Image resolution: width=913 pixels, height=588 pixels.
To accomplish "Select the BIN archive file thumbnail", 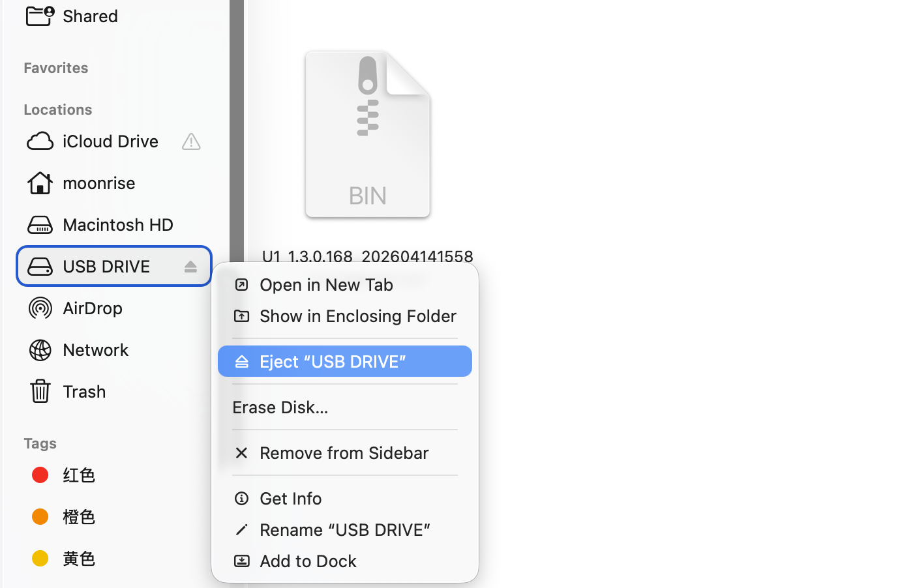I will click(x=368, y=135).
